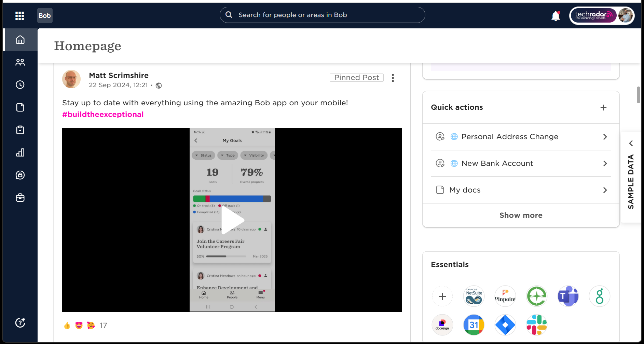
Task: Open My docs quick action
Action: coord(521,190)
